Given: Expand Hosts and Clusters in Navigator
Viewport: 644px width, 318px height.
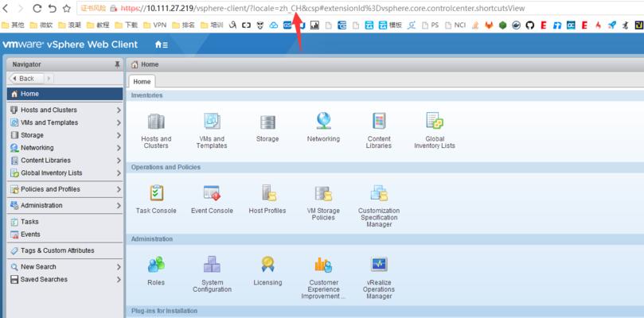Looking at the screenshot, I should click(x=119, y=110).
